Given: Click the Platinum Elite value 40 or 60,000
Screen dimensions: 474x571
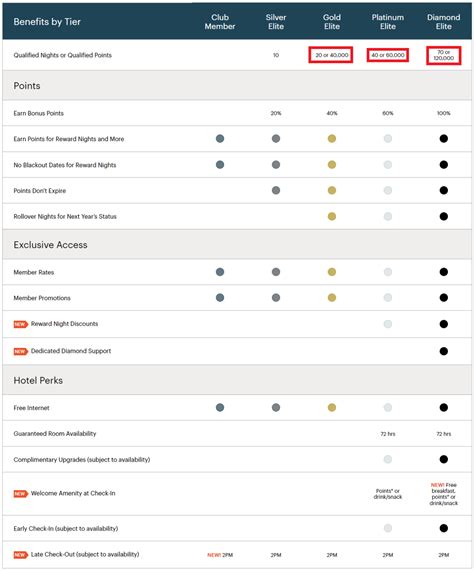Looking at the screenshot, I should [x=388, y=55].
